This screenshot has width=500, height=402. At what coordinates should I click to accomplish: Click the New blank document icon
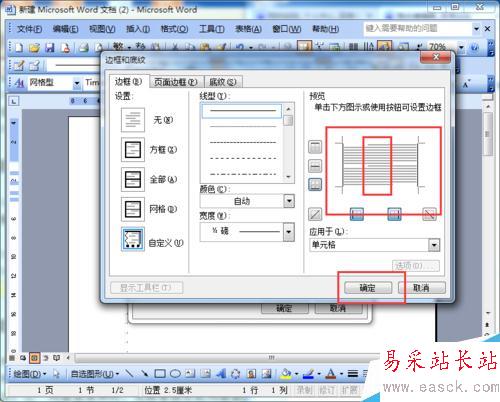pos(19,48)
